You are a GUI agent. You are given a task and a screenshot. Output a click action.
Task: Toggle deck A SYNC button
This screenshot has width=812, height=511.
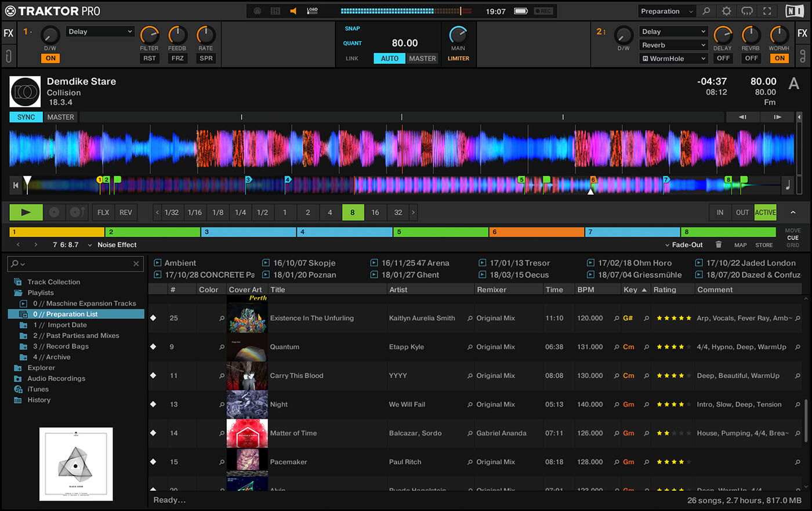(26, 117)
